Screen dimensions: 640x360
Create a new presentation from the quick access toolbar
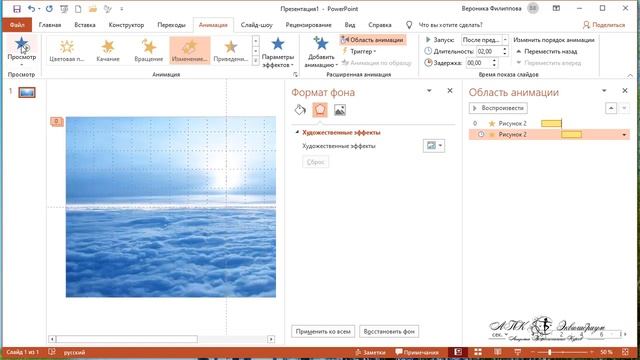coord(78,9)
